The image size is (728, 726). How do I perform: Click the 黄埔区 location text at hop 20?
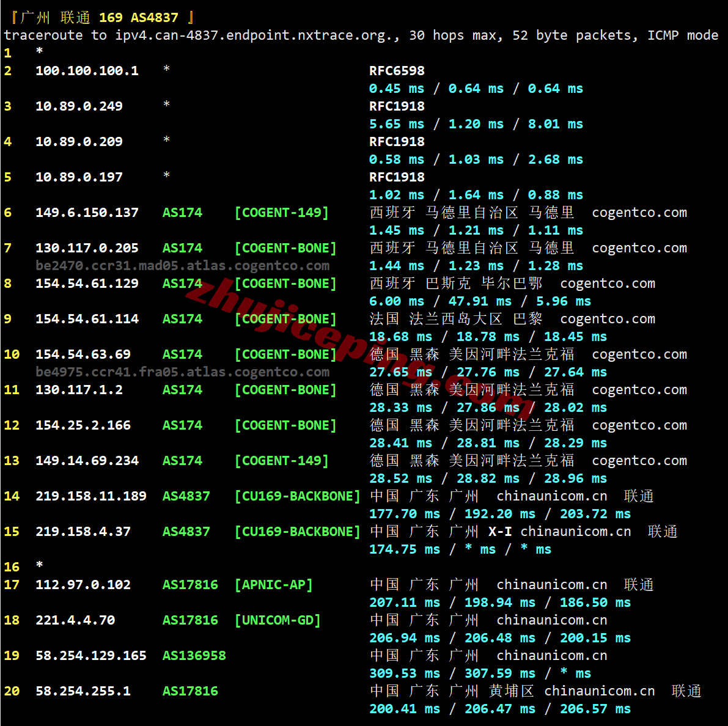point(511,691)
